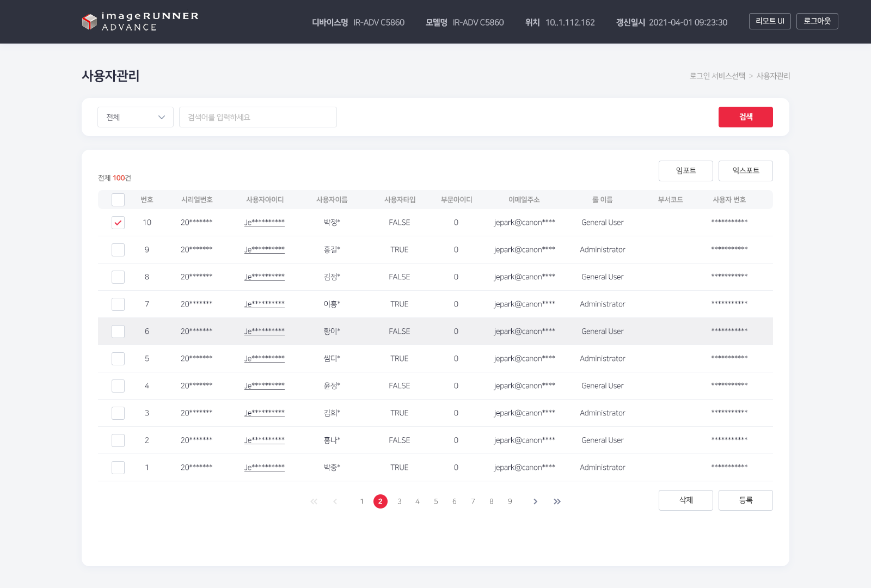
Task: Open the 로그인 서비스선택 breadcrumb link
Action: coord(717,76)
